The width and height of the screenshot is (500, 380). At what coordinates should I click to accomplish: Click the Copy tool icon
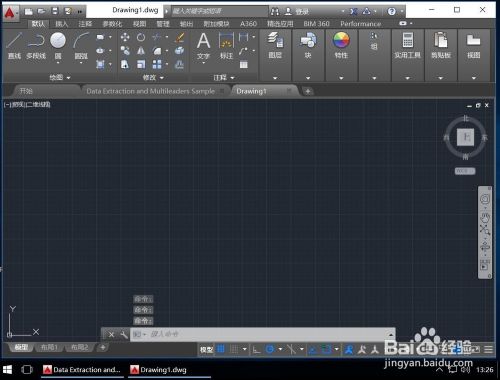[125, 51]
